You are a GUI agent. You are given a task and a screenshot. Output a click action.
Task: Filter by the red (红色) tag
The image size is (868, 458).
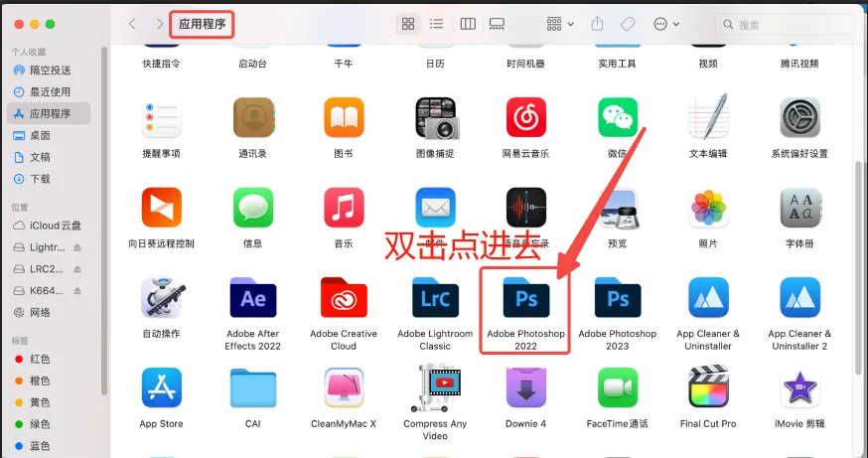click(x=40, y=358)
